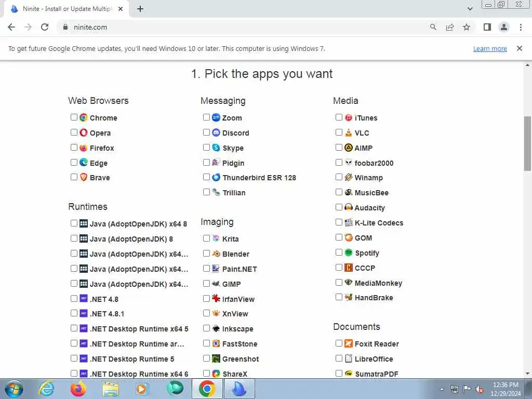Image resolution: width=532 pixels, height=399 pixels.
Task: Tick the Paint.NET checkbox
Action: tap(206, 269)
